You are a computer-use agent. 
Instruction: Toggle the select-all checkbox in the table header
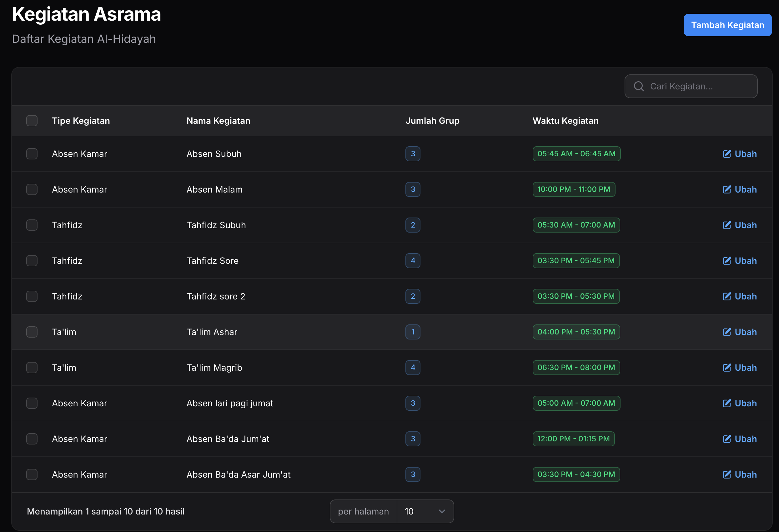[x=32, y=121]
